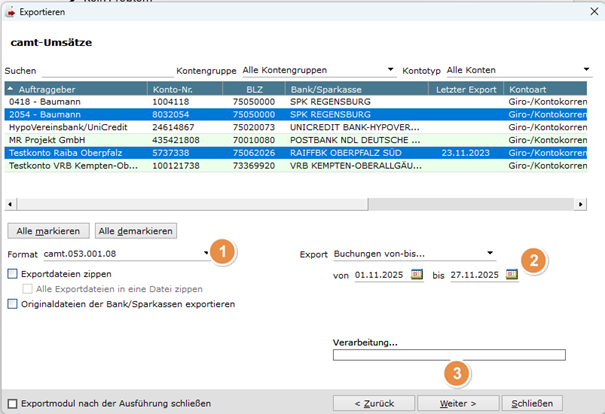Sort by the 'Letzter Export' column header

[x=465, y=89]
